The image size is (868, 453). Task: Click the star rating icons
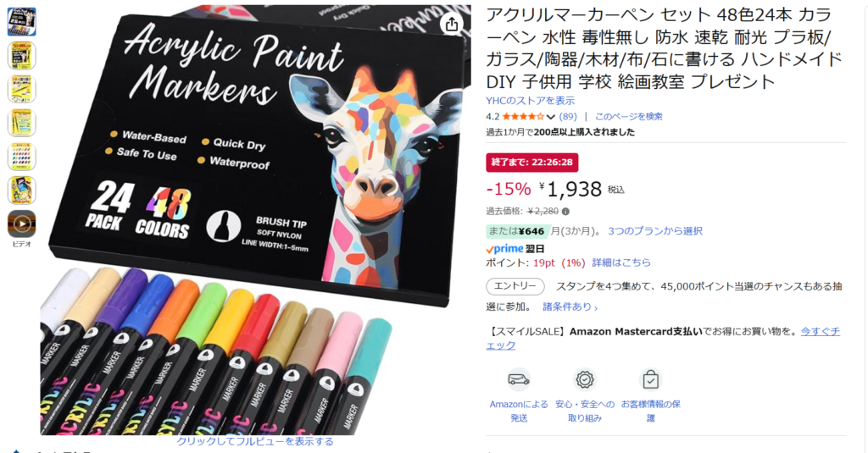[x=523, y=117]
